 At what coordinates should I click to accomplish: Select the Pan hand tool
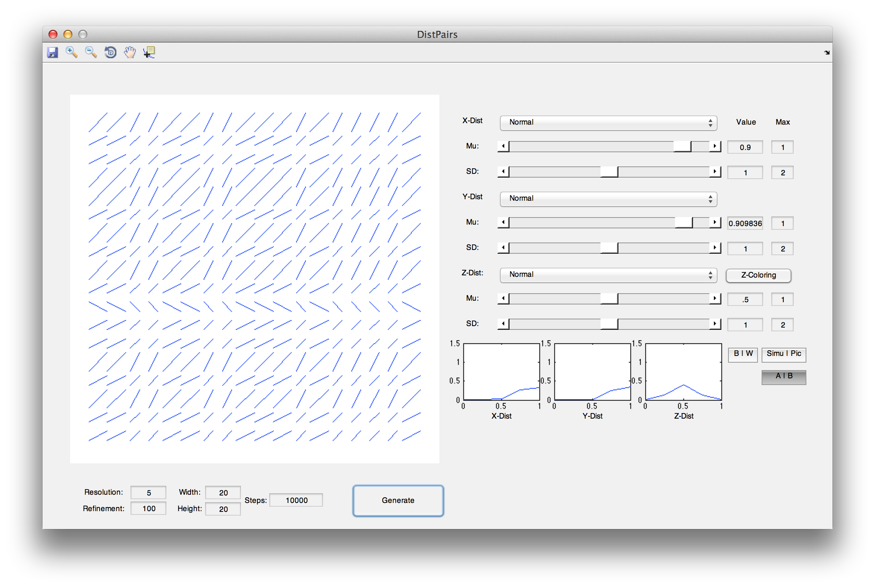(130, 52)
